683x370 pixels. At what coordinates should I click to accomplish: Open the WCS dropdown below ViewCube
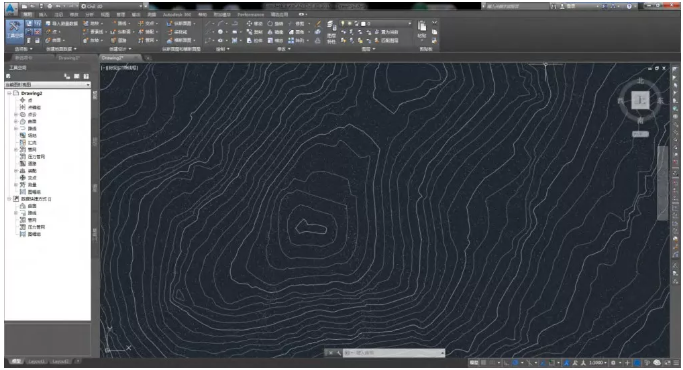coord(640,134)
